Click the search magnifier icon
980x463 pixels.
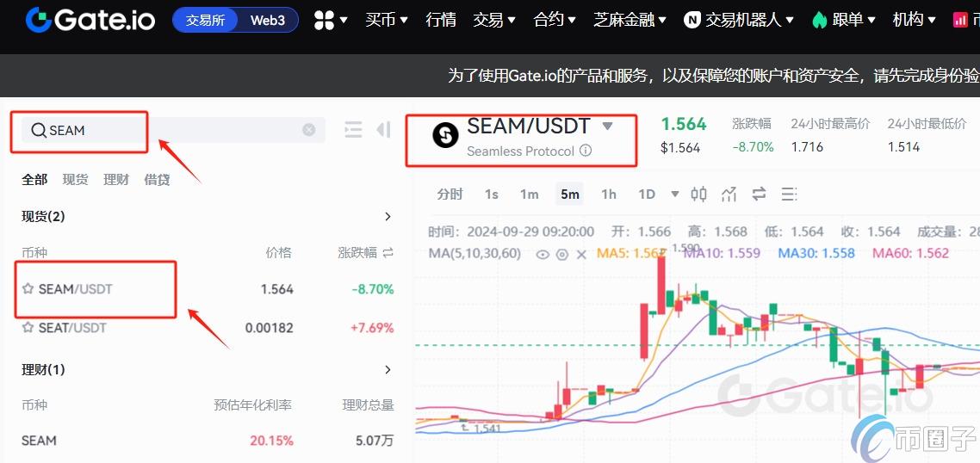39,130
